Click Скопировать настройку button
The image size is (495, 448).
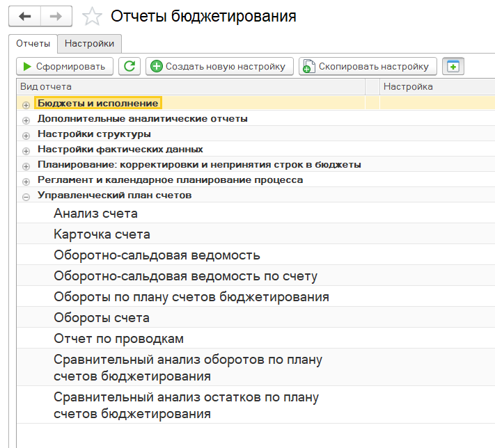[368, 66]
